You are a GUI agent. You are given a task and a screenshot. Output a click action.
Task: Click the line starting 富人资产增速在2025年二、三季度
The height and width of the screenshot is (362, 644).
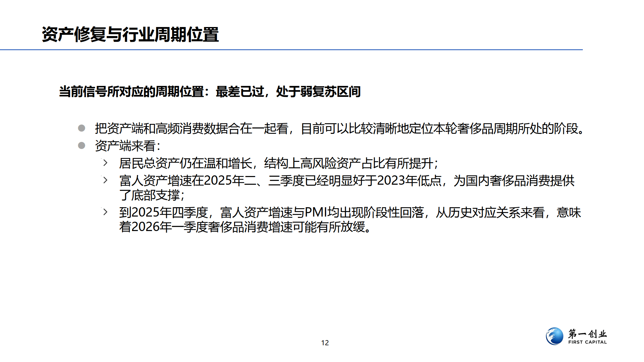coord(346,181)
